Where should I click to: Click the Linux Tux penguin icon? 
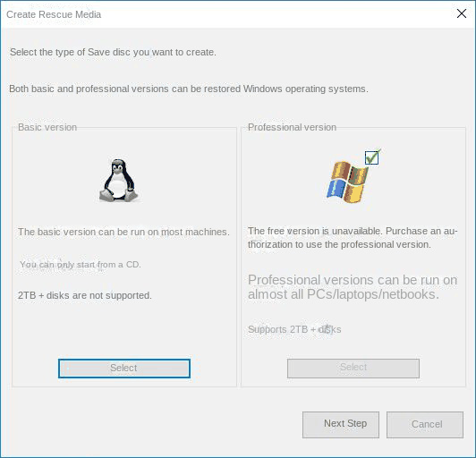click(119, 180)
